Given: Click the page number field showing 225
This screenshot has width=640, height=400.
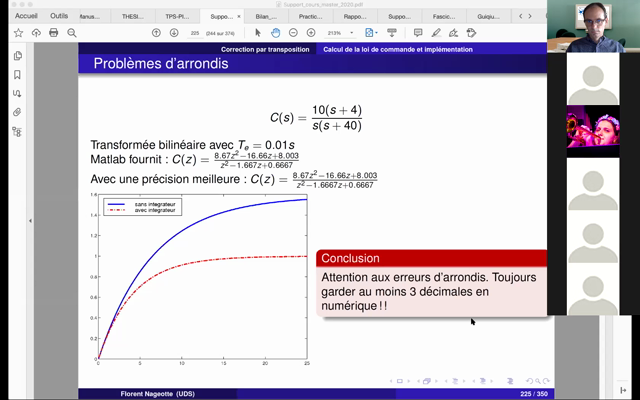Looking at the screenshot, I should pos(196,33).
